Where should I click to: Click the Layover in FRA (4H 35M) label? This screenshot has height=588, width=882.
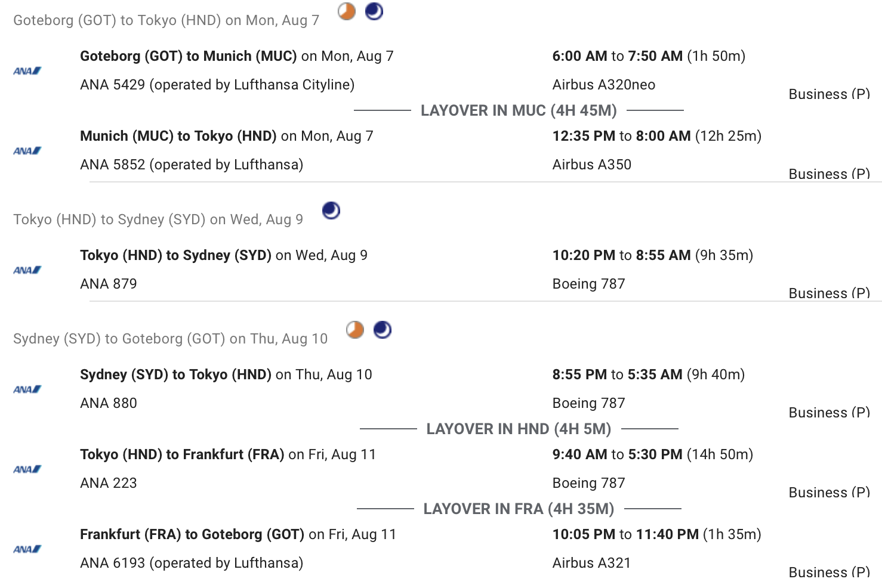519,509
